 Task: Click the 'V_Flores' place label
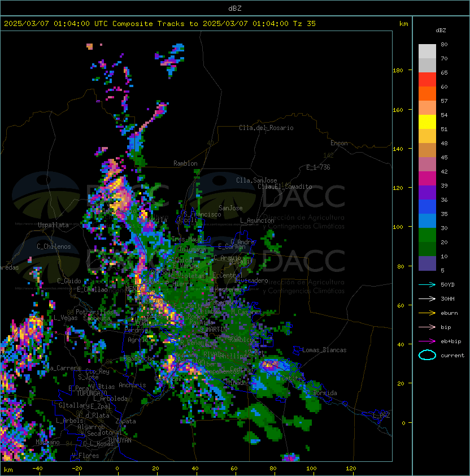pos(85,456)
